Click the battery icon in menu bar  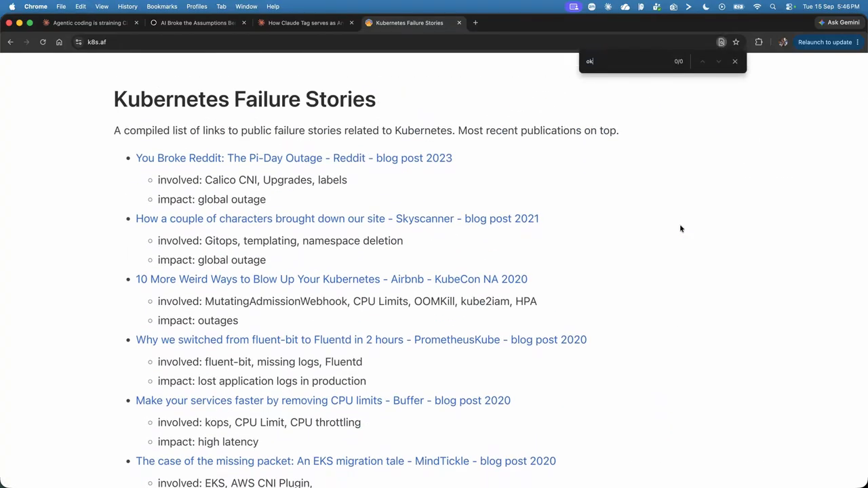[x=738, y=6]
